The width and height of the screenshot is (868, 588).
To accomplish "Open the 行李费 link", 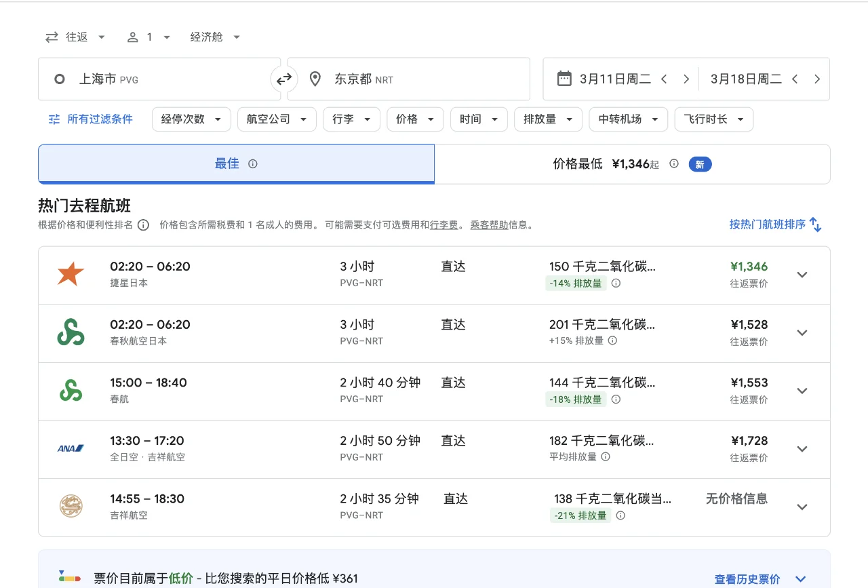I will pos(443,225).
